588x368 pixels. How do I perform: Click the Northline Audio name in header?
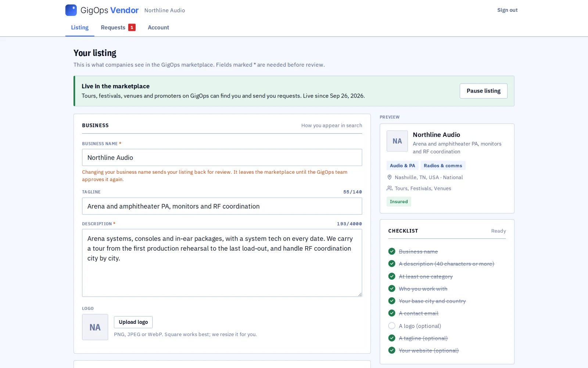click(165, 10)
